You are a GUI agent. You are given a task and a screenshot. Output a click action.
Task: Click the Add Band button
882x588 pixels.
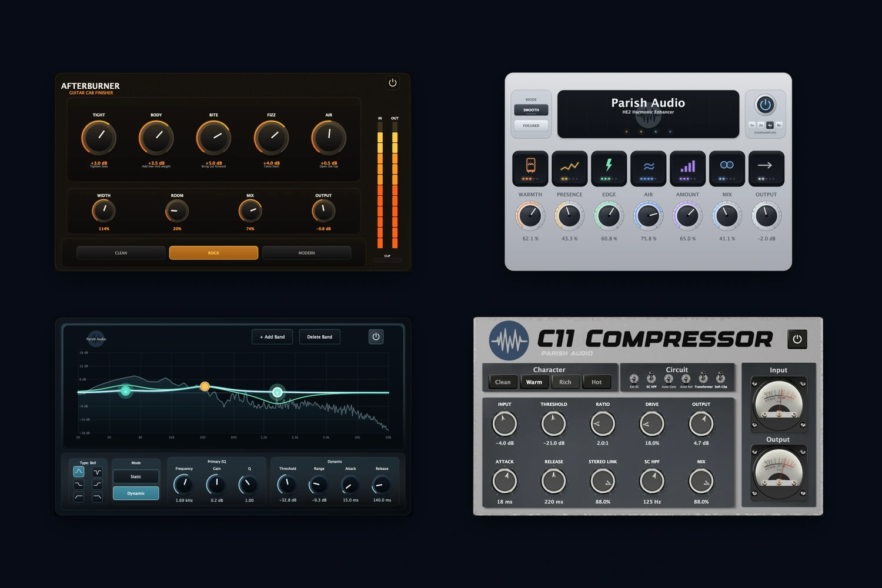point(272,337)
